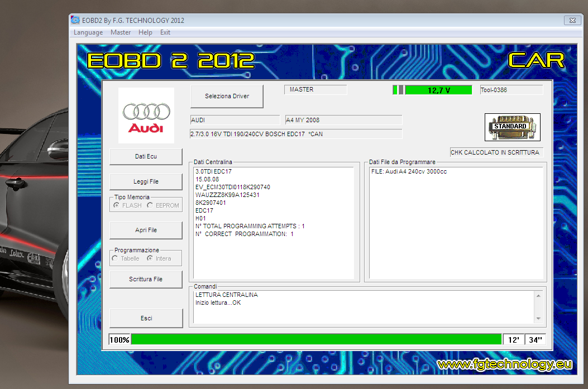This screenshot has width=588, height=389.
Task: Click the BOSCH EDC17 *CAN engine field
Action: coord(297,134)
